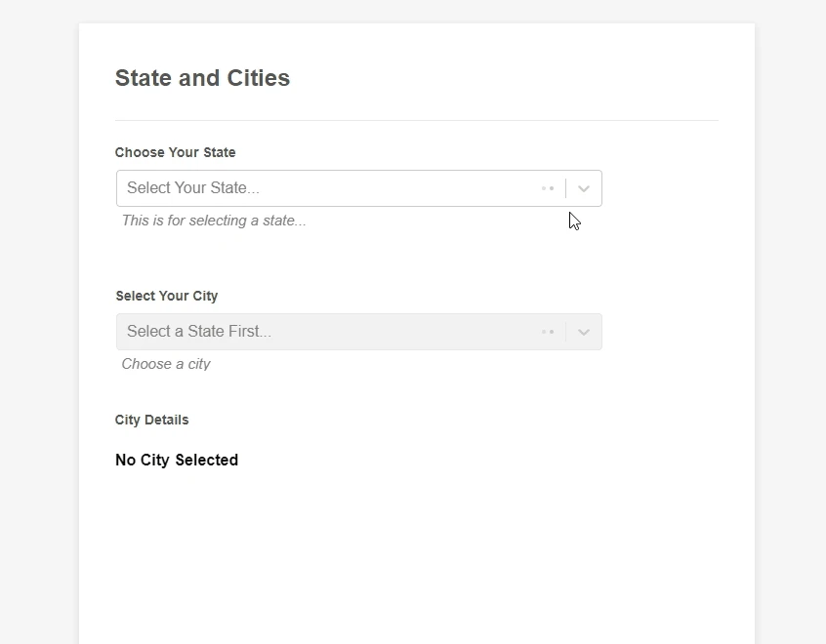Image resolution: width=826 pixels, height=644 pixels.
Task: Click the 'Choose Your State' label
Action: tap(175, 152)
